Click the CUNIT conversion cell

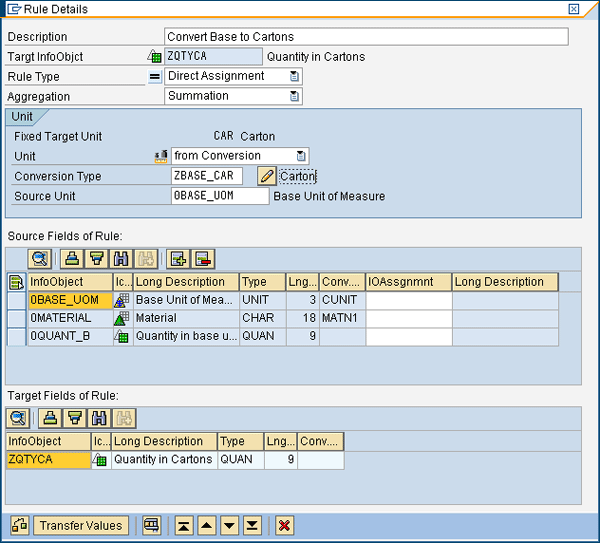click(x=342, y=300)
